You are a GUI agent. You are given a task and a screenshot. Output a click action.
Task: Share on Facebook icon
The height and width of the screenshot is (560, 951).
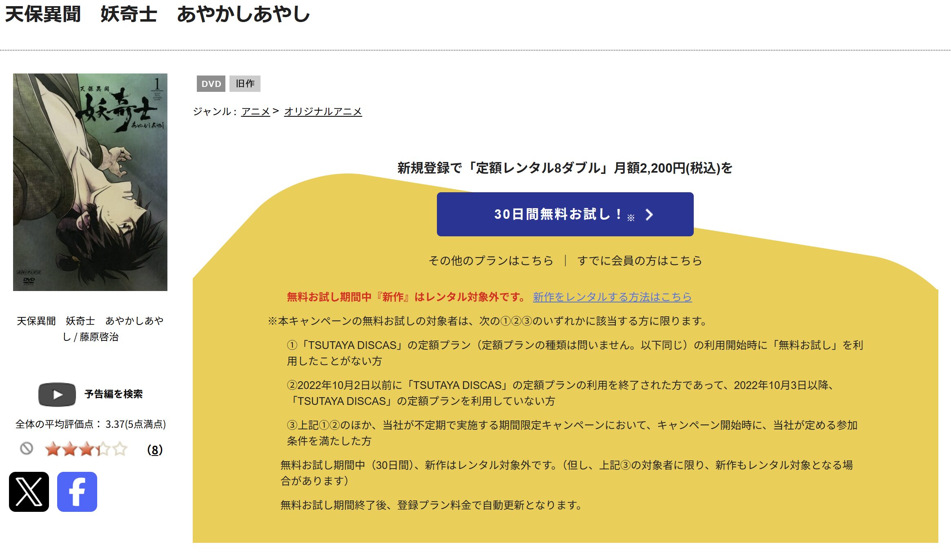coord(77,492)
